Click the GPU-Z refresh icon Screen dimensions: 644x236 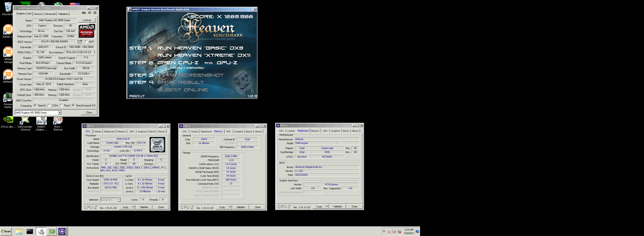click(x=89, y=13)
